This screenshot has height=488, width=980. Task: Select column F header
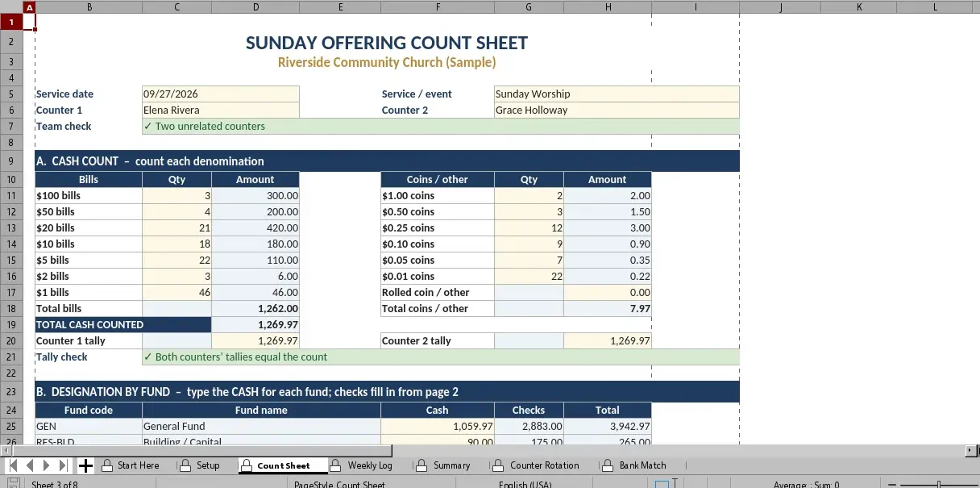(x=438, y=7)
